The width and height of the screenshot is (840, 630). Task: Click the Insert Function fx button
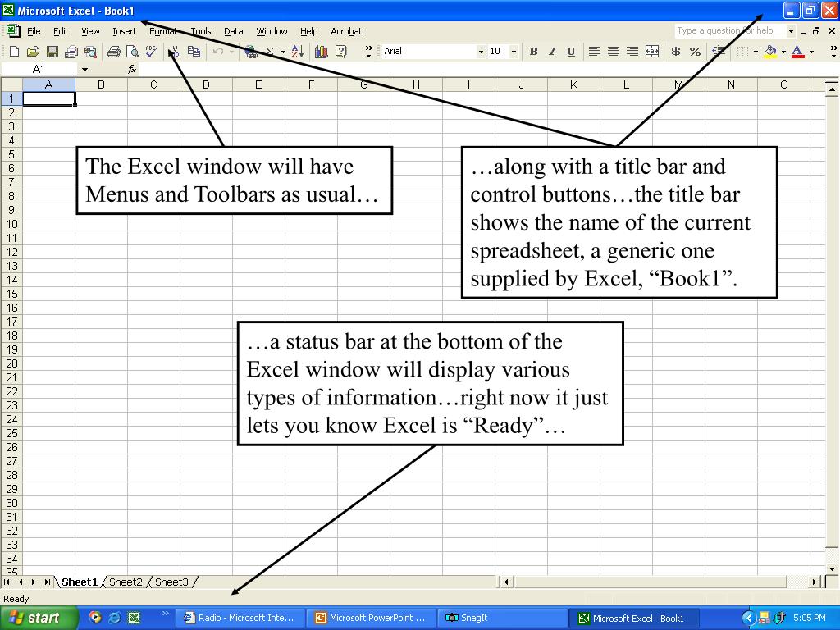pyautogui.click(x=132, y=69)
